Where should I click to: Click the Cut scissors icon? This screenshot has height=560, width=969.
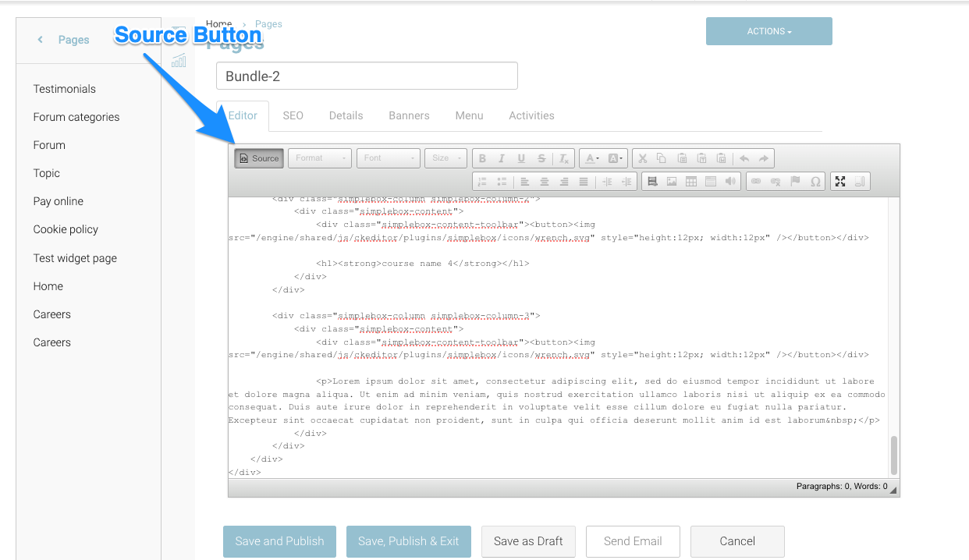tap(643, 158)
